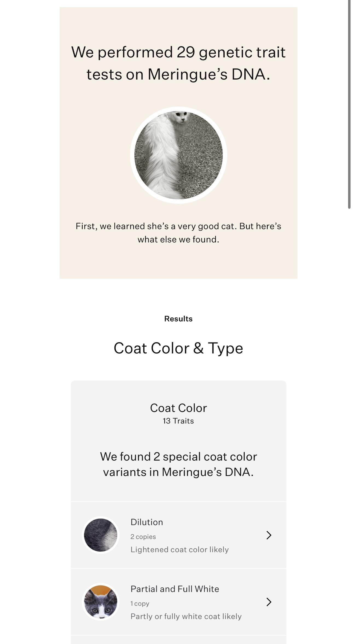The height and width of the screenshot is (644, 353).
Task: Select the Partial and Full White title
Action: pos(175,589)
